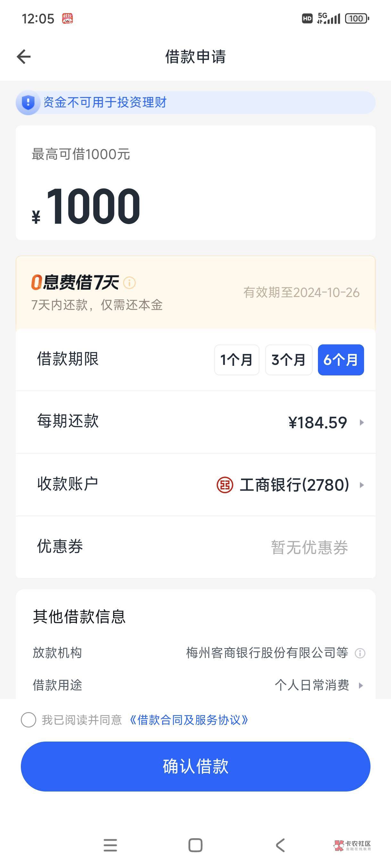Tap the 暂无优惠券 coupon row
This screenshot has width=391, height=868.
[x=309, y=547]
